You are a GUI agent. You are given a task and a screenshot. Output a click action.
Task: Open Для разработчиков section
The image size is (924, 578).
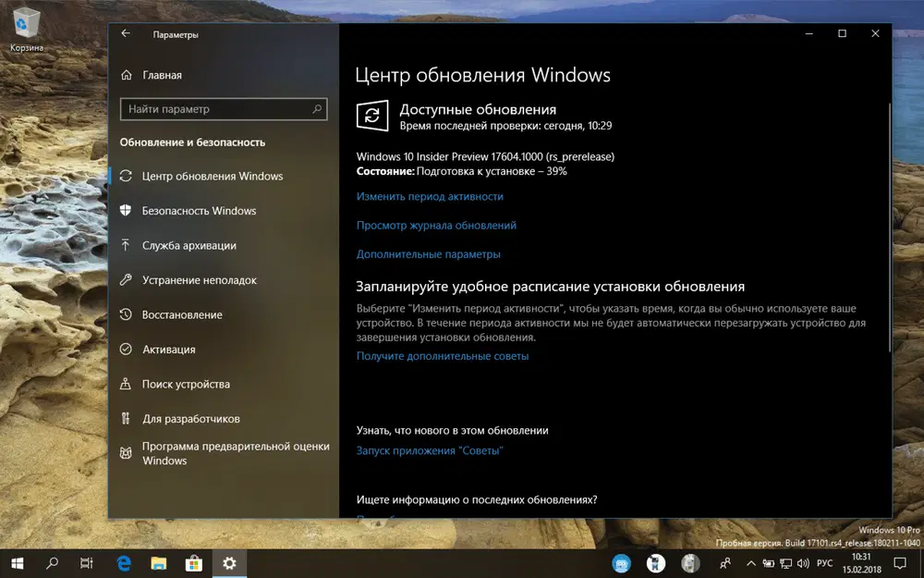click(x=224, y=419)
